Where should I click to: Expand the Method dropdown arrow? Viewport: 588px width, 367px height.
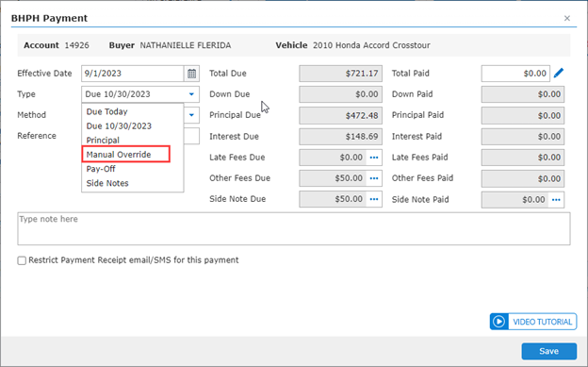click(191, 115)
